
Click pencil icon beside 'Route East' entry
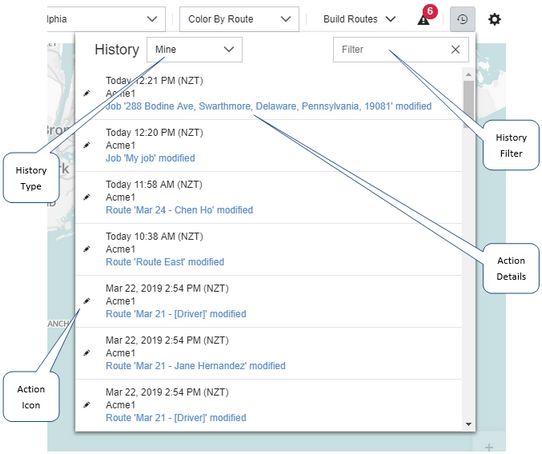coord(87,249)
